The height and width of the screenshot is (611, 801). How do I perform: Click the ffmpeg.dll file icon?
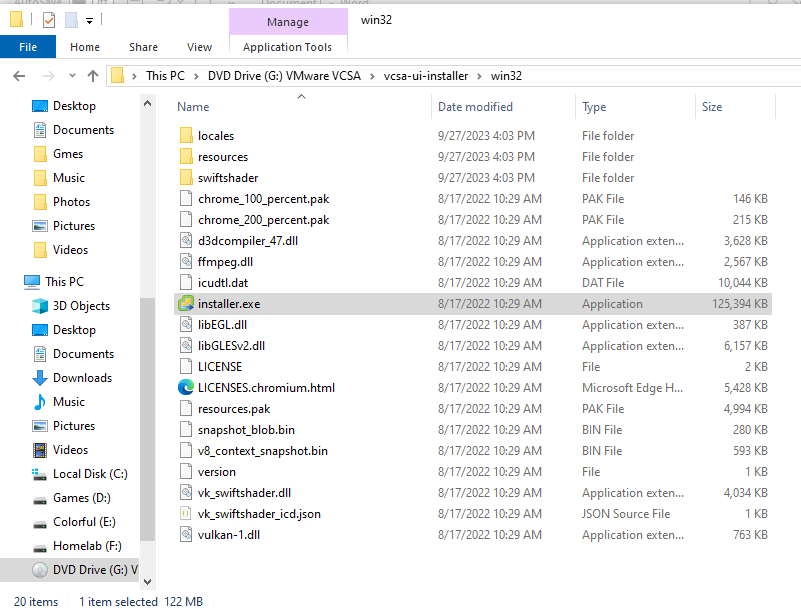click(186, 261)
